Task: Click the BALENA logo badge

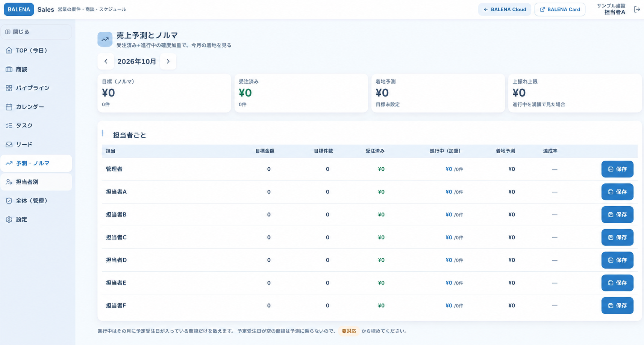Action: tap(19, 9)
